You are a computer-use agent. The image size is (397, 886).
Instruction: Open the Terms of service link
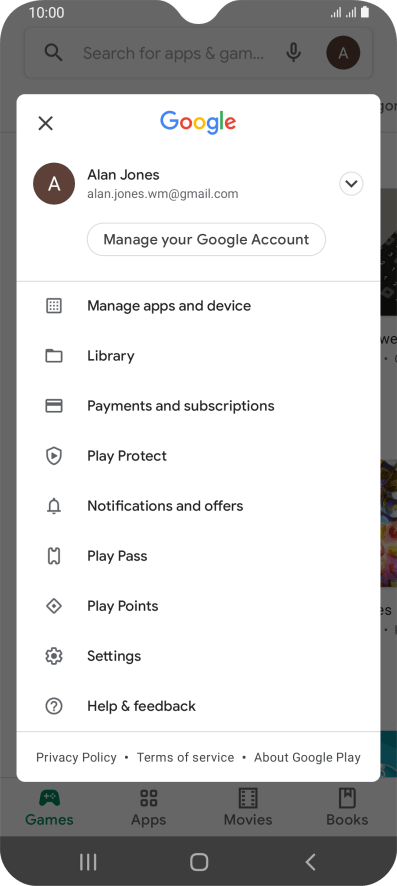coord(185,757)
